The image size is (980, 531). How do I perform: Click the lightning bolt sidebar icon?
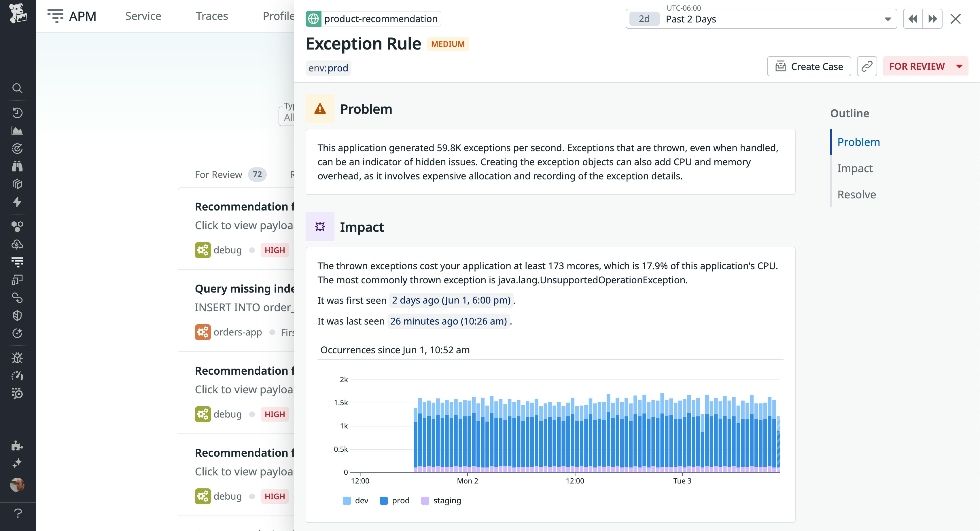[x=17, y=202]
